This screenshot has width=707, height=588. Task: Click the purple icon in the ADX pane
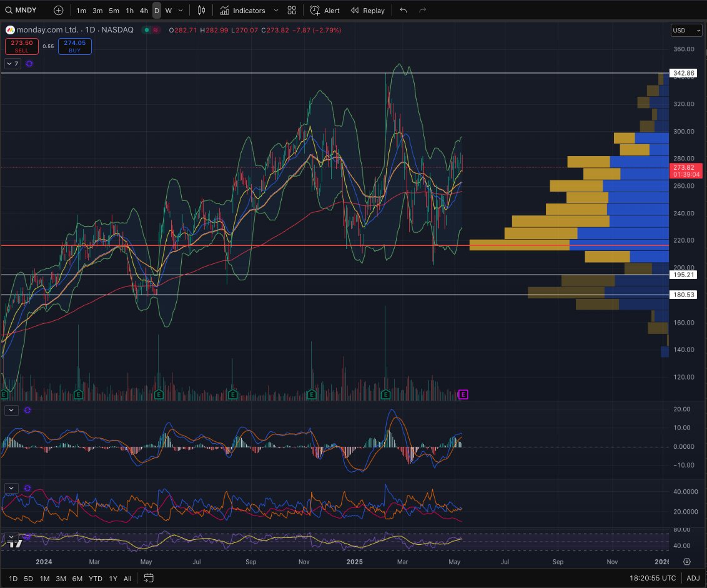27,488
